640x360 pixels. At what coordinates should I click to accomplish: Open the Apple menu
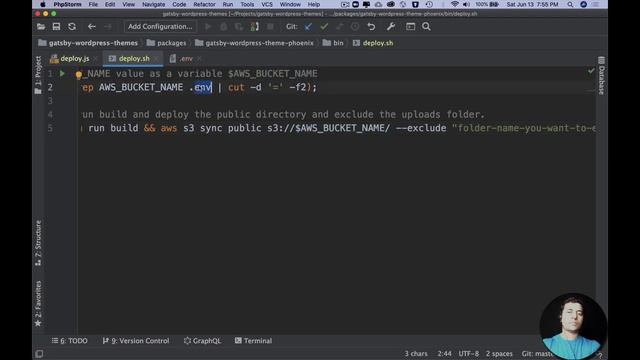pyautogui.click(x=42, y=4)
